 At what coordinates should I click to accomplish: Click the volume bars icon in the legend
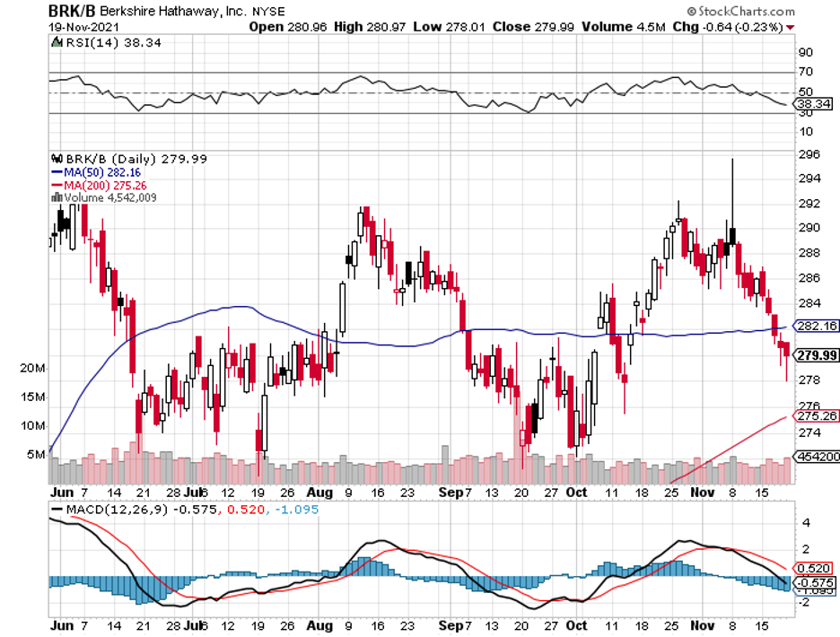(57, 197)
